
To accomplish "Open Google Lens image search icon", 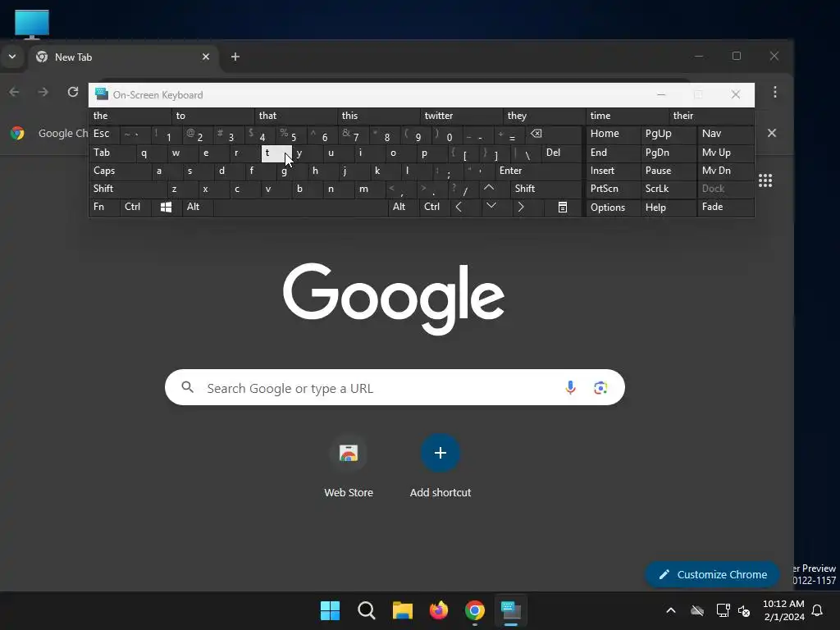I will pos(600,387).
